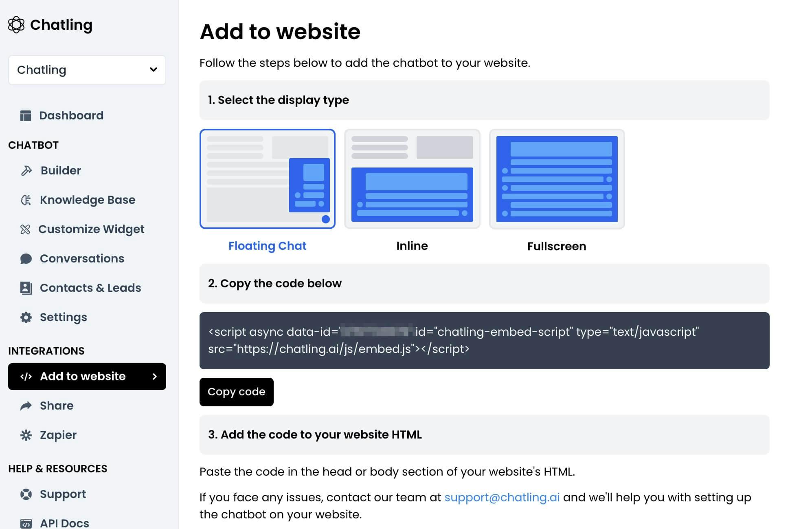812x529 pixels.
Task: Click the embed script code block
Action: tap(485, 341)
